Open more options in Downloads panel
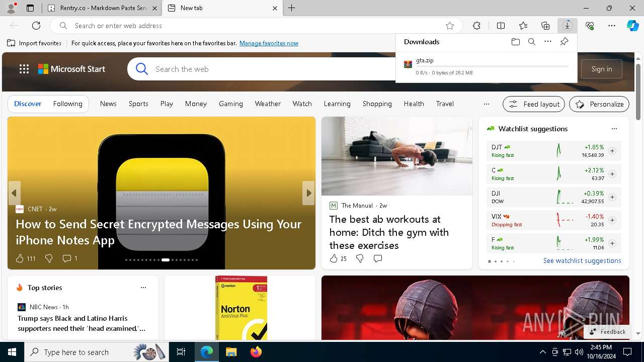Image resolution: width=644 pixels, height=362 pixels. [x=548, y=42]
